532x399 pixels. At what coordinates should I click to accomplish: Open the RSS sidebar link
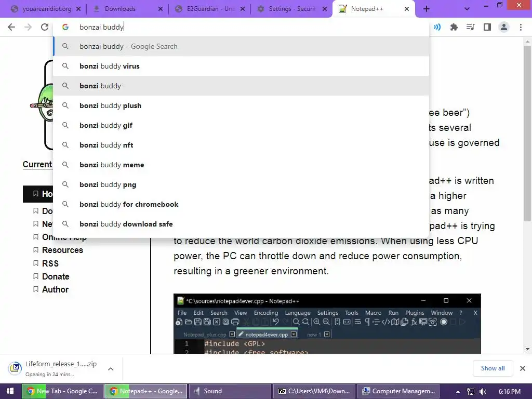(50, 263)
